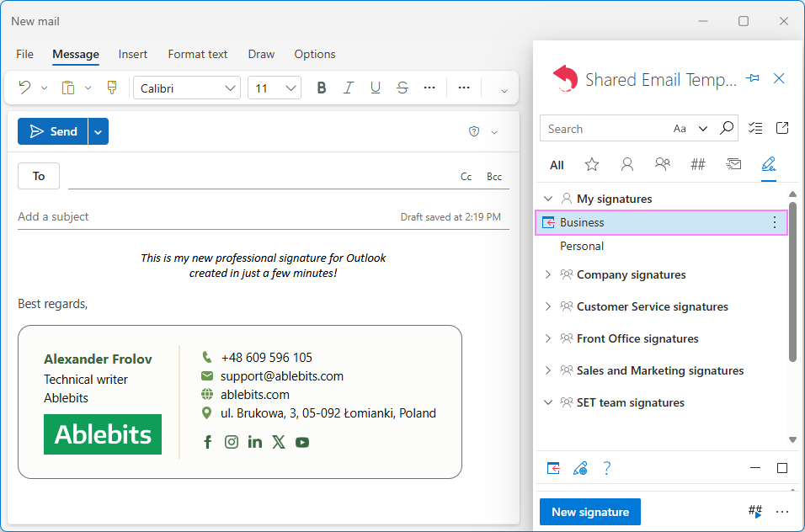Open the shortcuts filter with ## icon

(x=698, y=164)
